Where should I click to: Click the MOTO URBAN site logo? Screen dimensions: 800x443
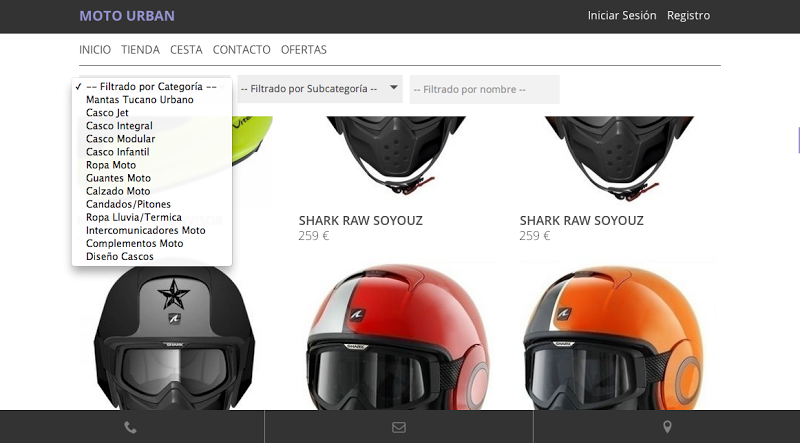(x=127, y=16)
